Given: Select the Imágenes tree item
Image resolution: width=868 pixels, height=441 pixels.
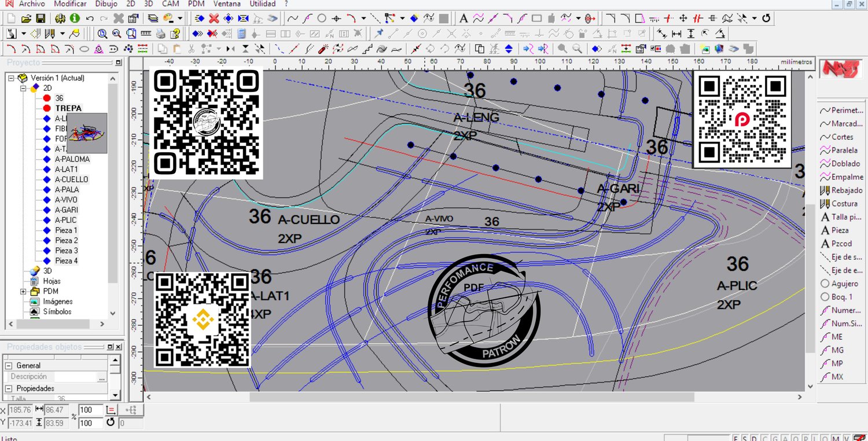Looking at the screenshot, I should click(58, 302).
